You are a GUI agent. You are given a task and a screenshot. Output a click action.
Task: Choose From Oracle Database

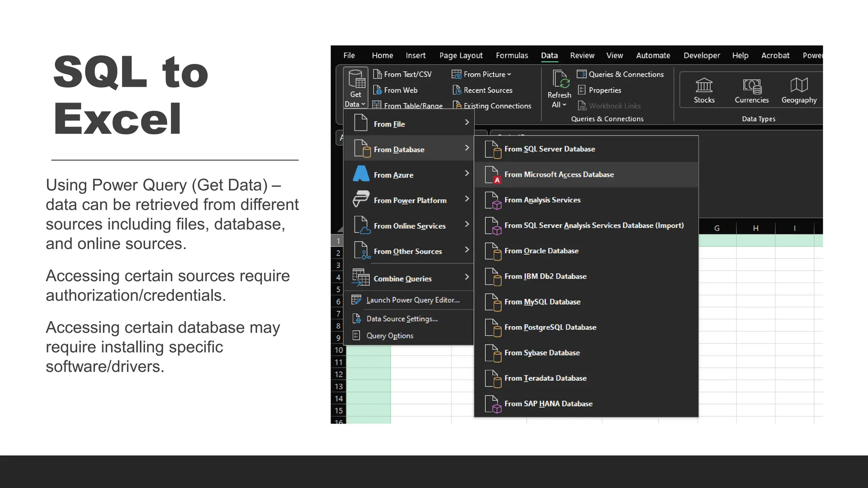coord(586,251)
